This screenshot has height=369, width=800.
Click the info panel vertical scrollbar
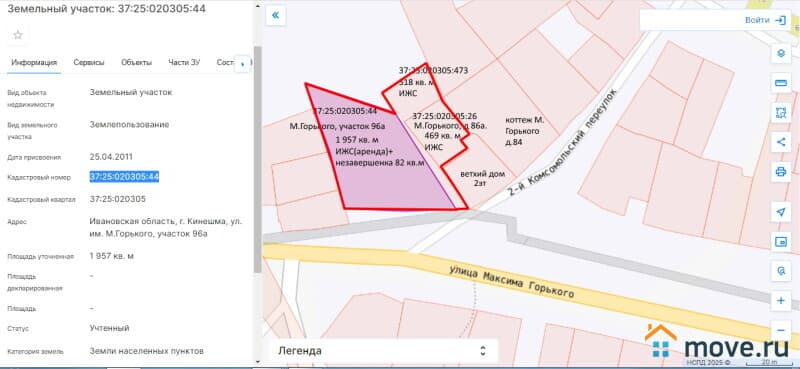[x=258, y=158]
